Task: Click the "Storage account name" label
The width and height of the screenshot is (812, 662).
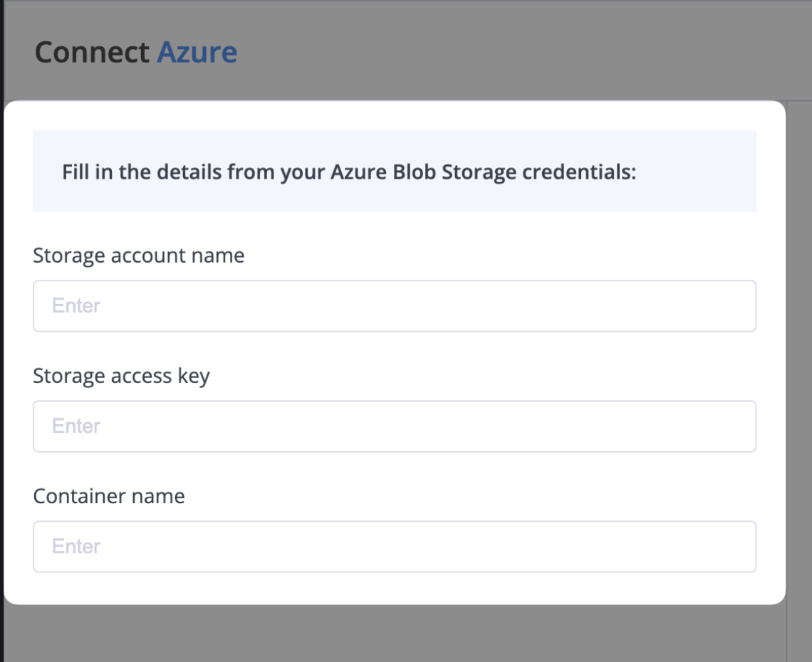Action: [x=138, y=256]
